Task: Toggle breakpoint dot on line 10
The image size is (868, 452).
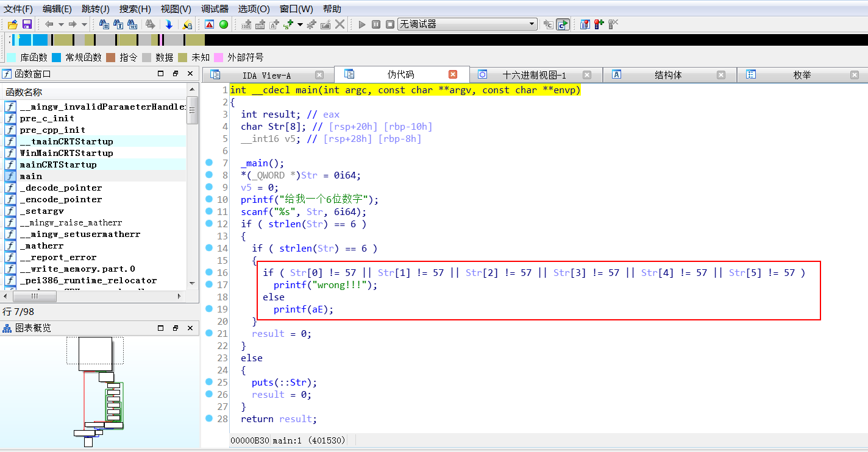Action: (209, 199)
